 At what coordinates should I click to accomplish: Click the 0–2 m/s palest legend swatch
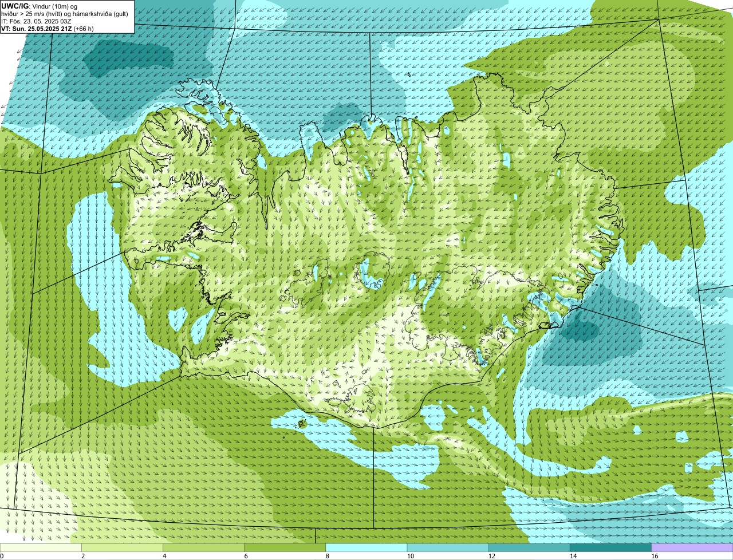point(41,548)
